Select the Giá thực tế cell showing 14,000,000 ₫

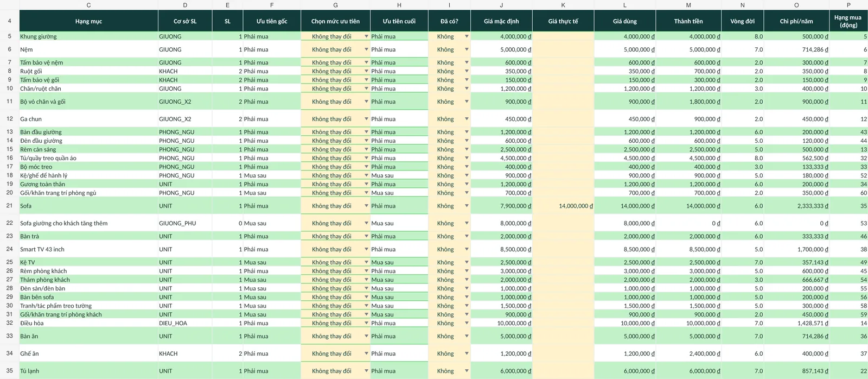(563, 206)
